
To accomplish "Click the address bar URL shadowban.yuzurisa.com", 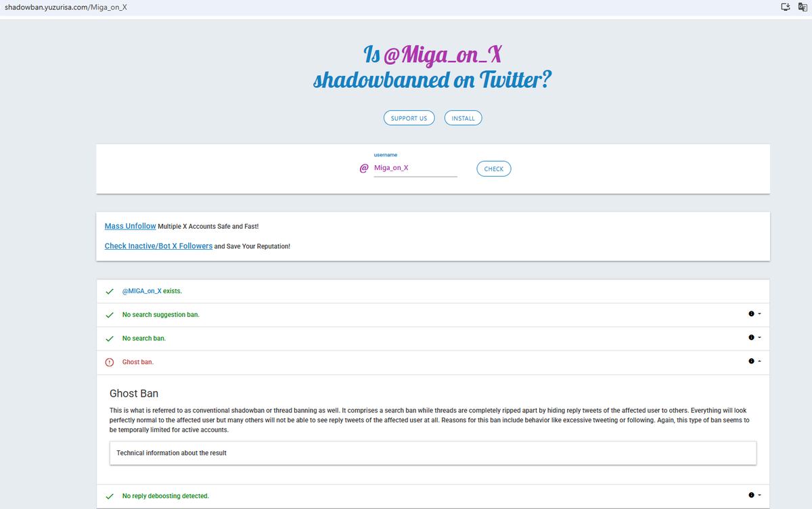I will [65, 7].
